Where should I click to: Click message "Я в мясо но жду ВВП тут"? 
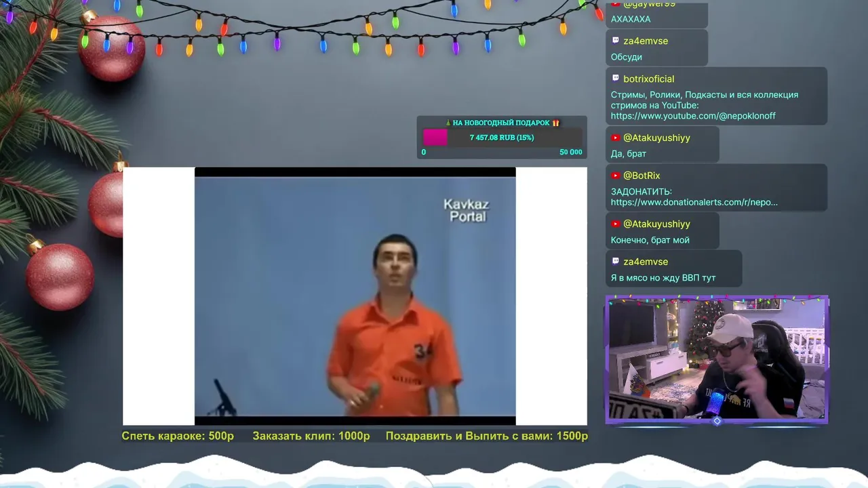[x=663, y=278]
